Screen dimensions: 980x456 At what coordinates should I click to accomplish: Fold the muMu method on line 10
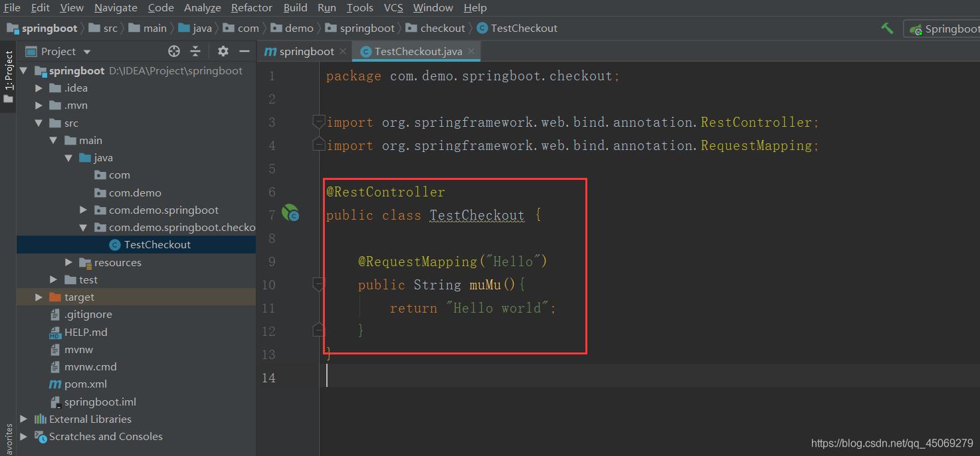pos(319,284)
